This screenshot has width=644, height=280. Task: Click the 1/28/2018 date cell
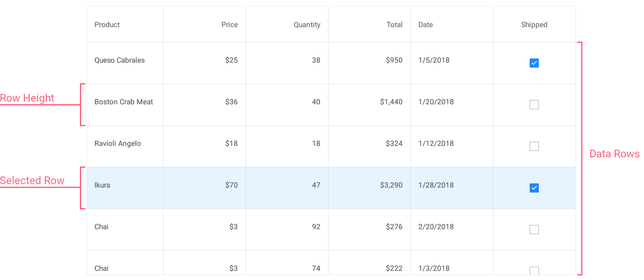[x=452, y=188]
